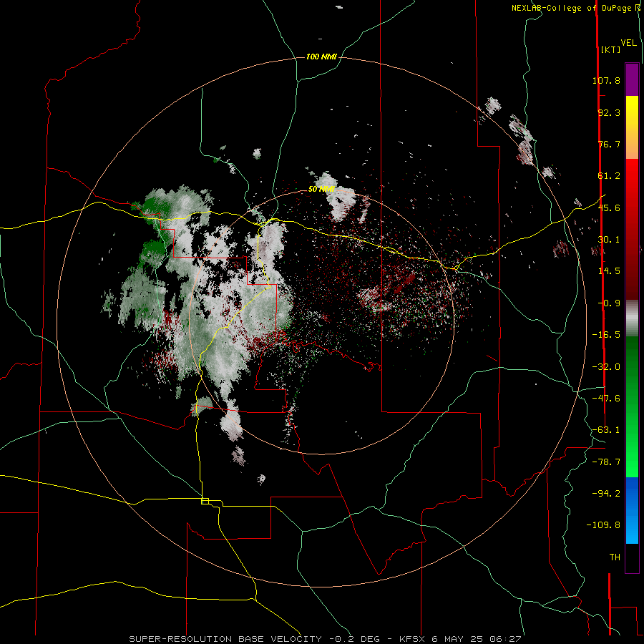Click the gray near-zero segment of color bar
The image size is (644, 644).
pos(632,318)
